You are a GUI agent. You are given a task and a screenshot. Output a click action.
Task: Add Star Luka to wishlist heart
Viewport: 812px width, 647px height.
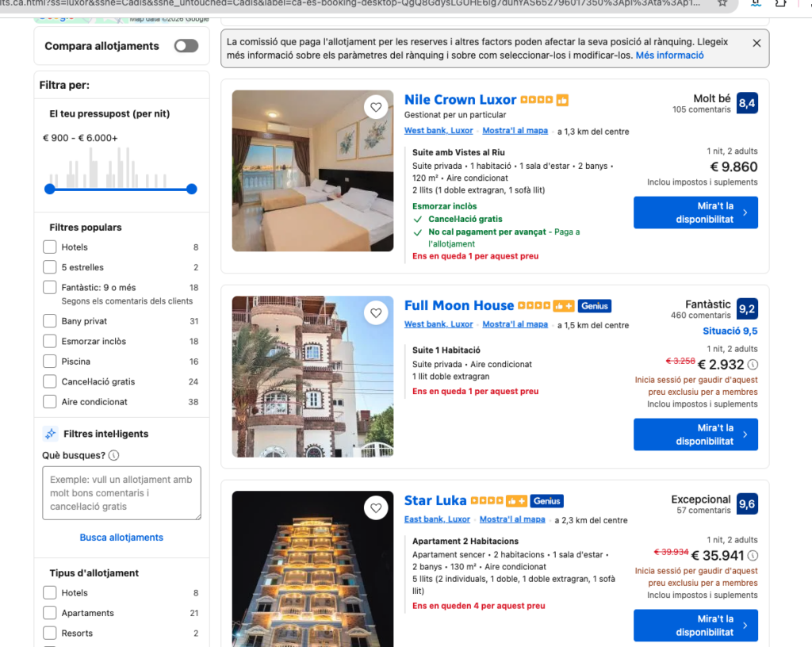[x=376, y=508]
